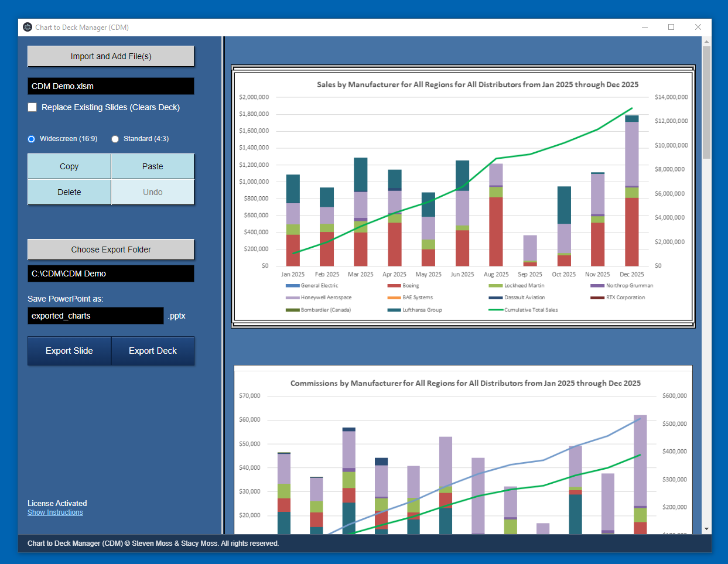
Task: Click the Undo button
Action: click(x=152, y=192)
